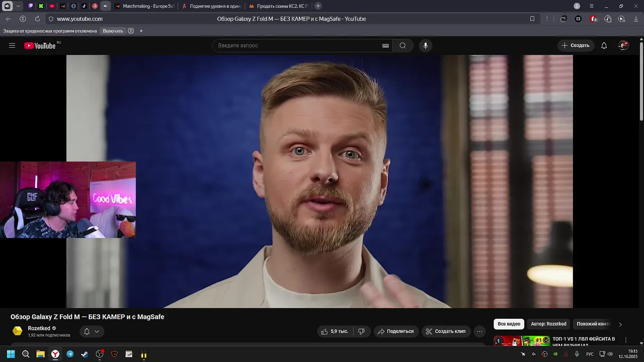Switch to pinned Kick tab
This screenshot has height=362, width=644.
click(41, 6)
